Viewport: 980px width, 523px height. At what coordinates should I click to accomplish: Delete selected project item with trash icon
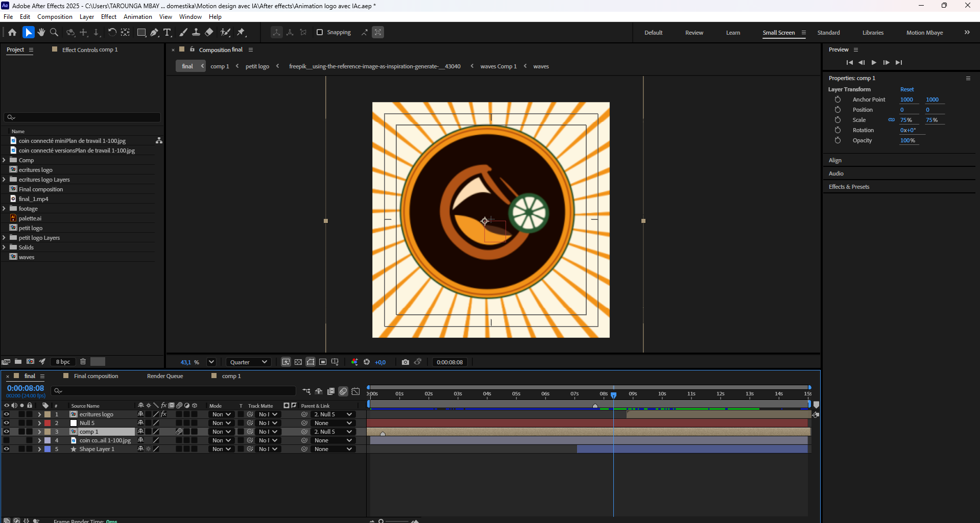click(83, 362)
